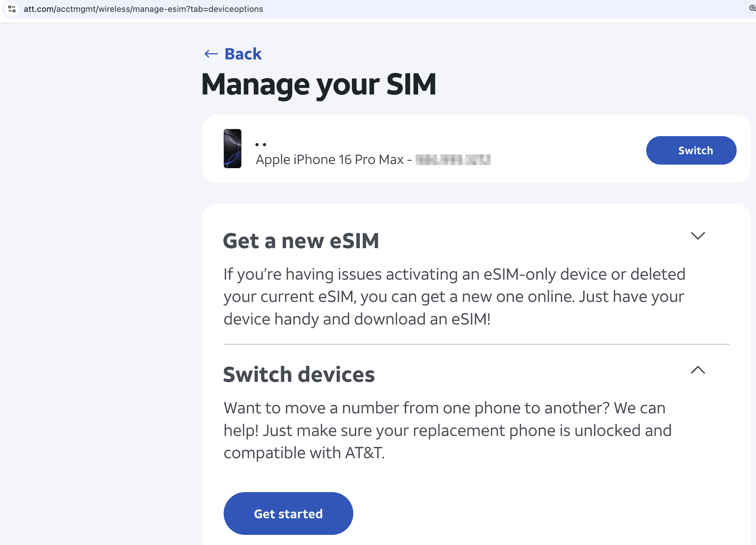
Task: Click the Apple iPhone 16 Pro Max label
Action: [330, 160]
